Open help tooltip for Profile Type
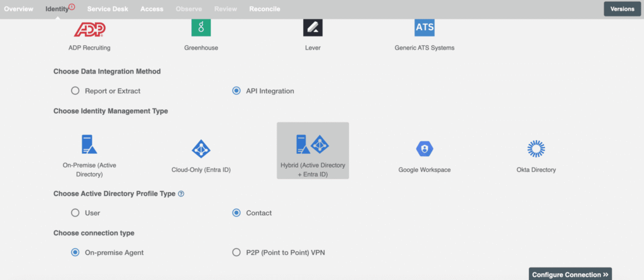Screen dimensions: 644x280 181,193
